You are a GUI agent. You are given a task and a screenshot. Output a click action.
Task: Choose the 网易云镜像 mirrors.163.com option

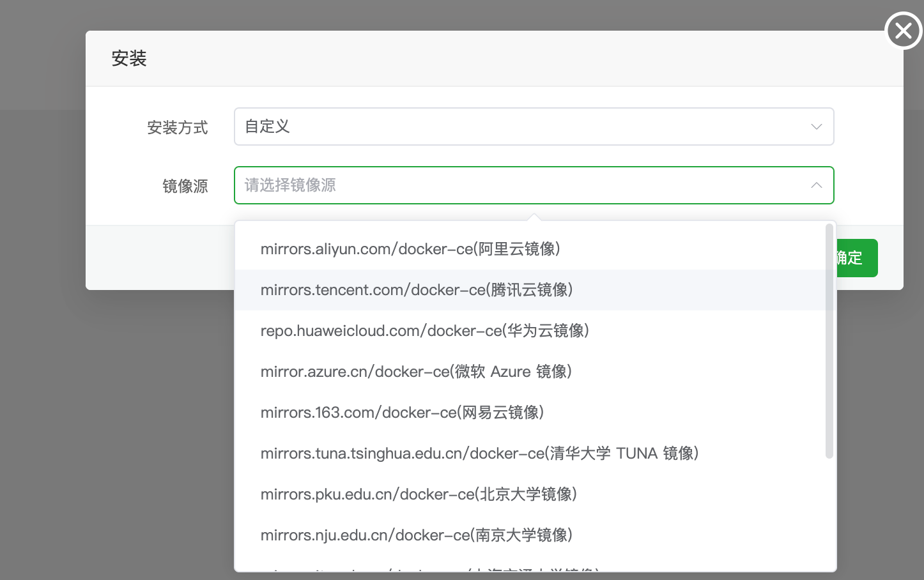point(403,413)
